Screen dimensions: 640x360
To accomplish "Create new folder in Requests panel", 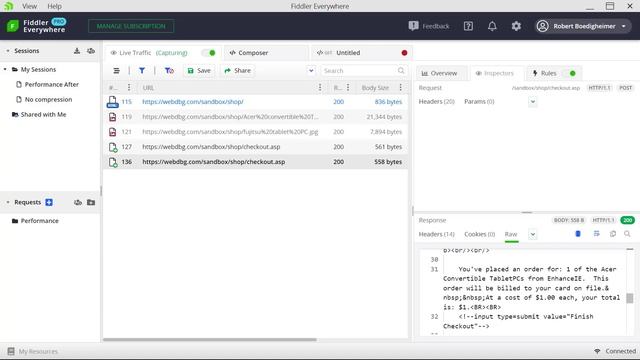I will 91,202.
